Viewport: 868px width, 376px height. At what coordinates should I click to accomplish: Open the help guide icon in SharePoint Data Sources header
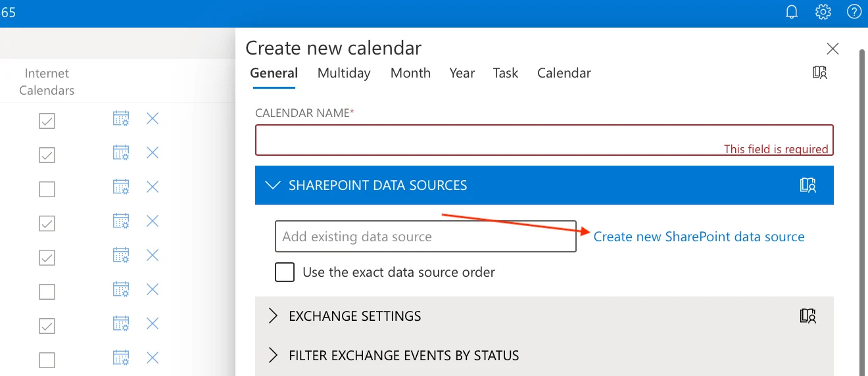pos(808,185)
